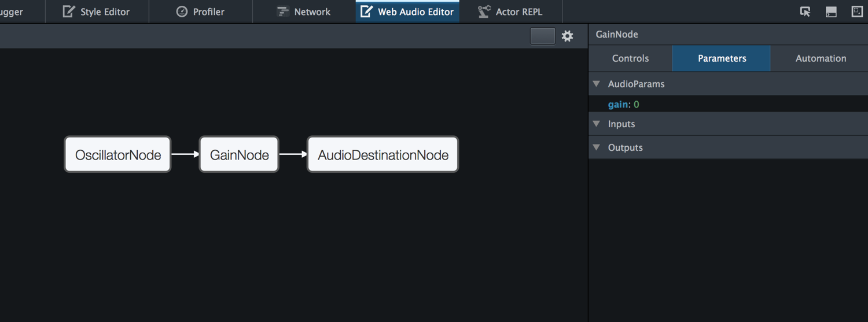Open the Actor REPL panel
The image size is (868, 322).
coord(510,12)
